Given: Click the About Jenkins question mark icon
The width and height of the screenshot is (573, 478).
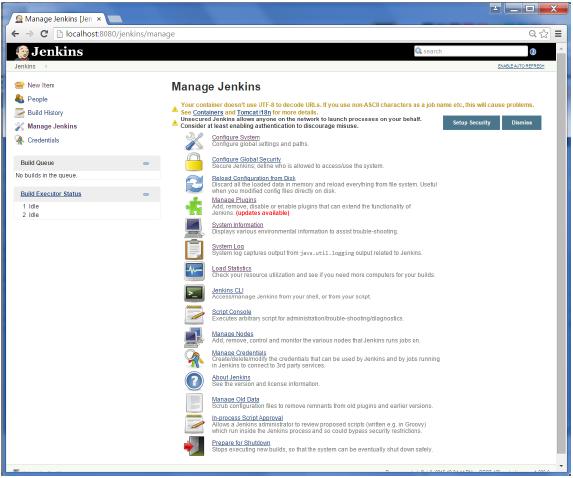Looking at the screenshot, I should [194, 381].
